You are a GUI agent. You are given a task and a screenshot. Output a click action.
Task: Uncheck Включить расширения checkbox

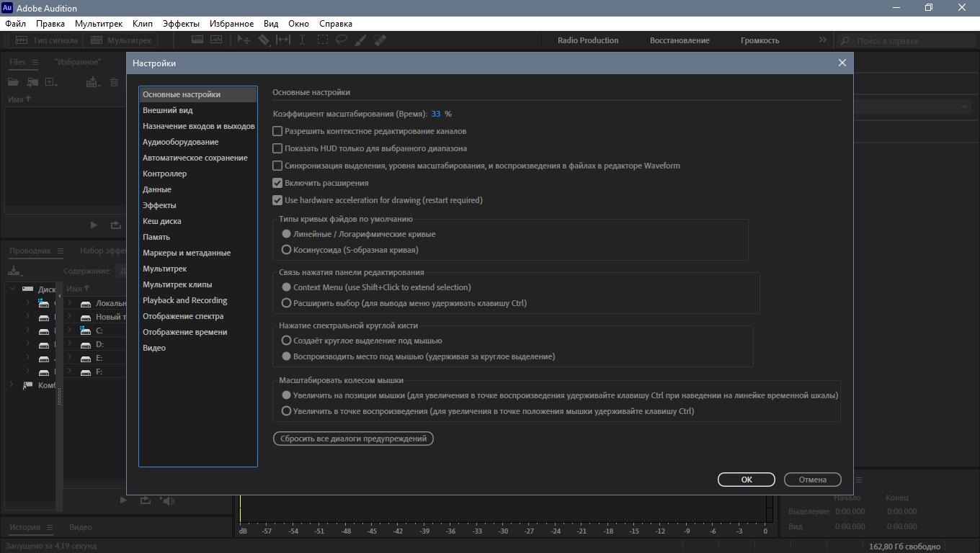tap(277, 183)
